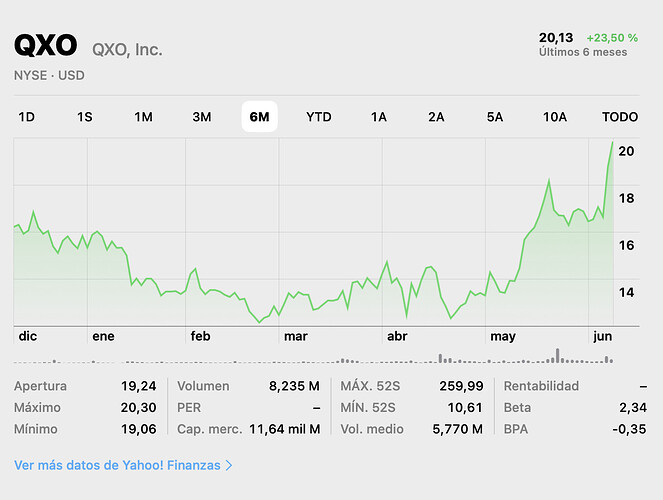663x500 pixels.
Task: Switch chart to 3M range
Action: [202, 117]
